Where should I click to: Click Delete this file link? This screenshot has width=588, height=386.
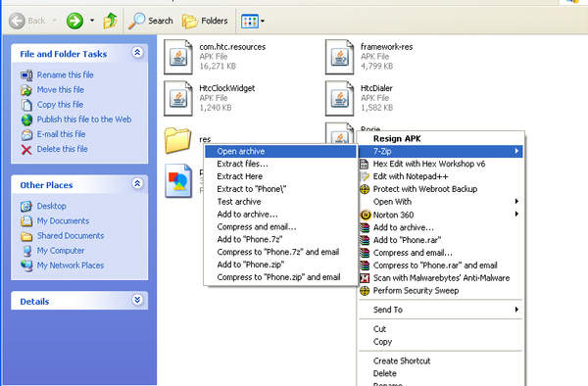[63, 149]
